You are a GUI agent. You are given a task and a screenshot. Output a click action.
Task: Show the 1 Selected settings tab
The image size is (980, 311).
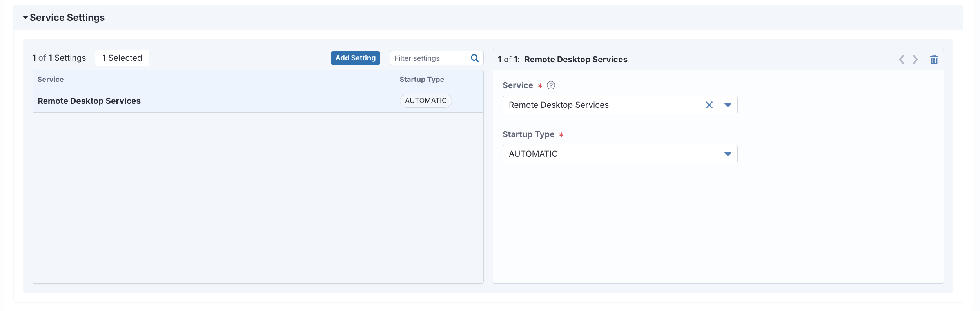122,58
